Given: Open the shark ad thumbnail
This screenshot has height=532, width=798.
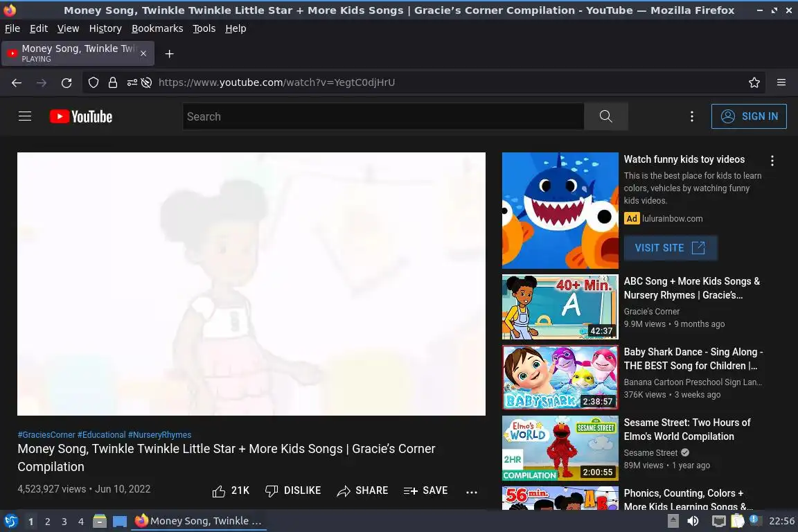Looking at the screenshot, I should coord(560,211).
